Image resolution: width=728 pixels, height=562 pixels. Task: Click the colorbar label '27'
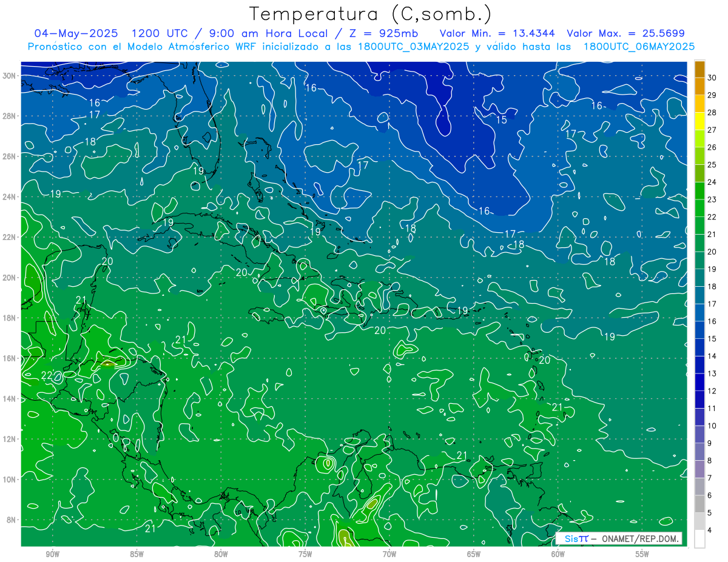pyautogui.click(x=712, y=130)
